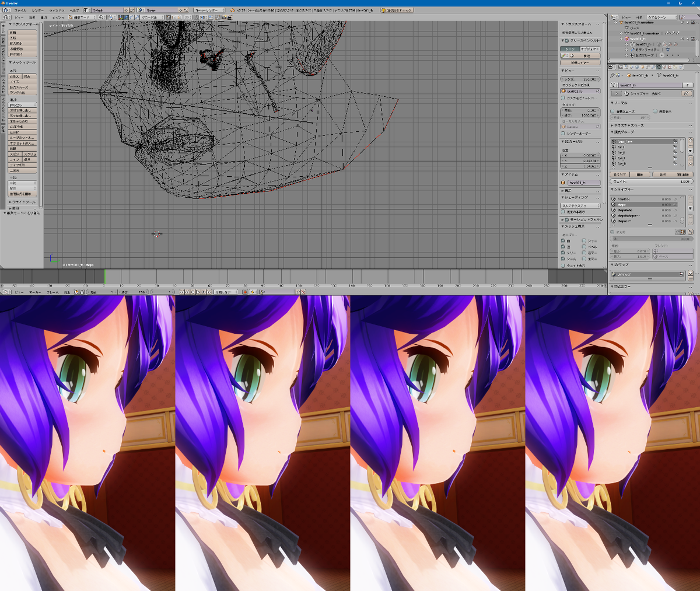The image size is (700, 591).
Task: Hide face001_fn.armature with its eye icon
Action: (x=682, y=23)
